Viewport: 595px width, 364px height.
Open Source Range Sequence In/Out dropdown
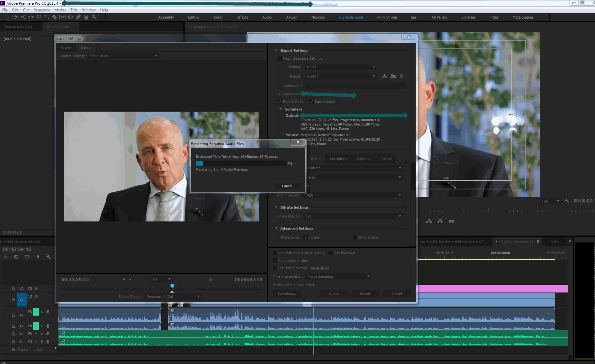pos(173,297)
